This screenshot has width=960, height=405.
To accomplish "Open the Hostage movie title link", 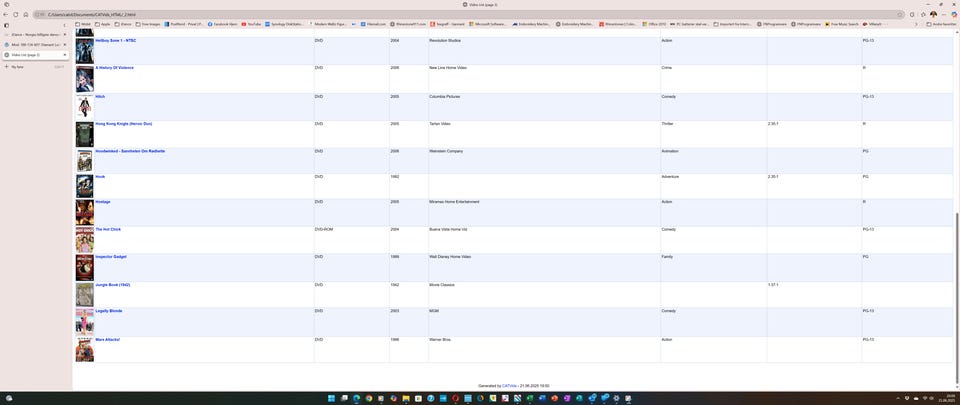I will [103, 201].
